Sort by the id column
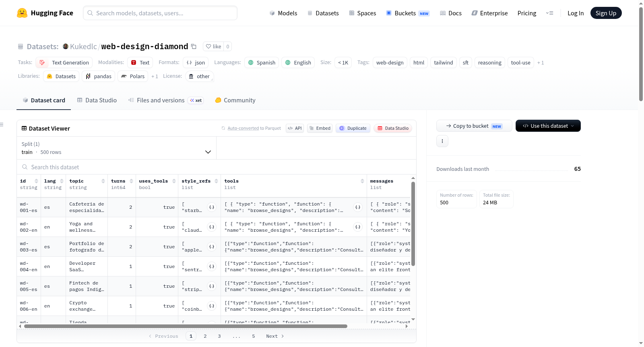 coord(36,181)
